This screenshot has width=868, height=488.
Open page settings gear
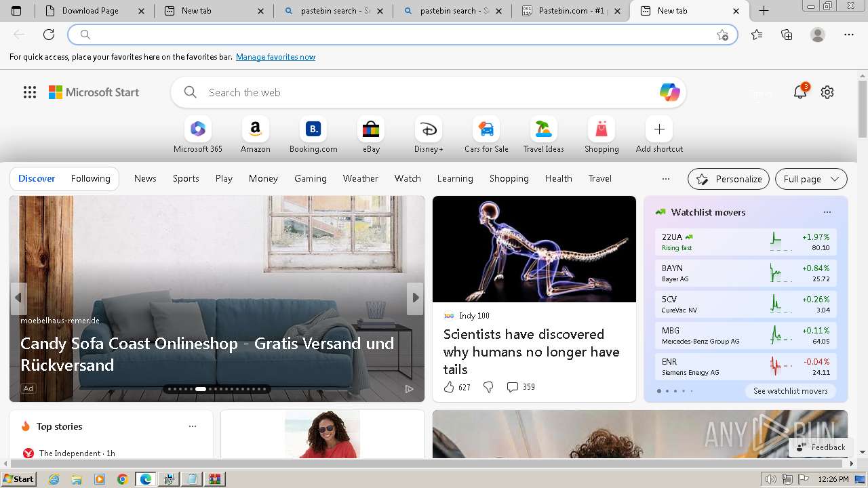(x=827, y=92)
